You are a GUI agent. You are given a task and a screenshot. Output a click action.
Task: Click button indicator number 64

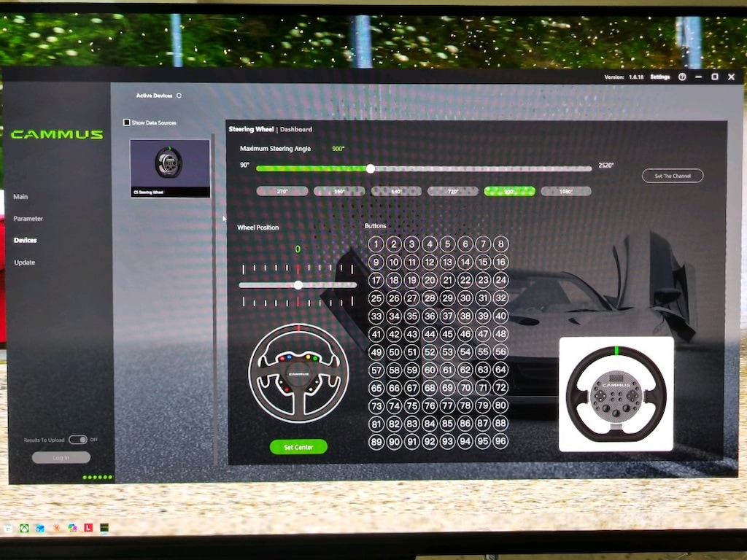coord(500,370)
